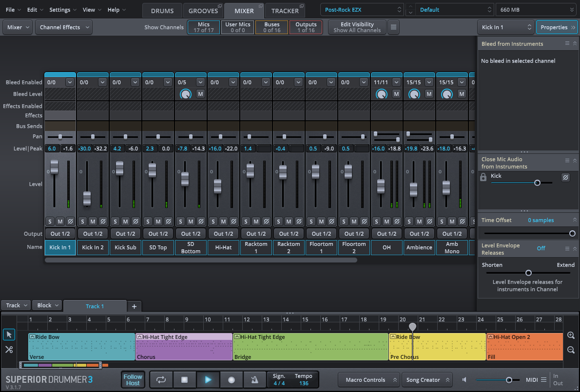Select the scissors cut tool

coord(9,350)
